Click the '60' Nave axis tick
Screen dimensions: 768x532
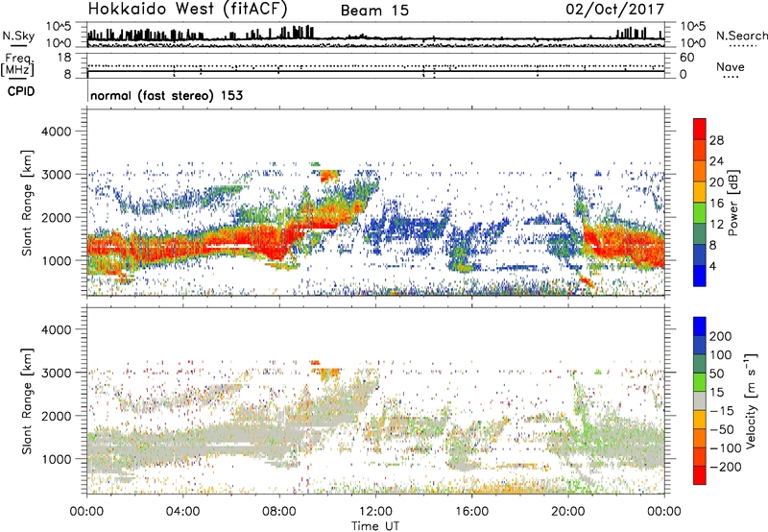686,58
